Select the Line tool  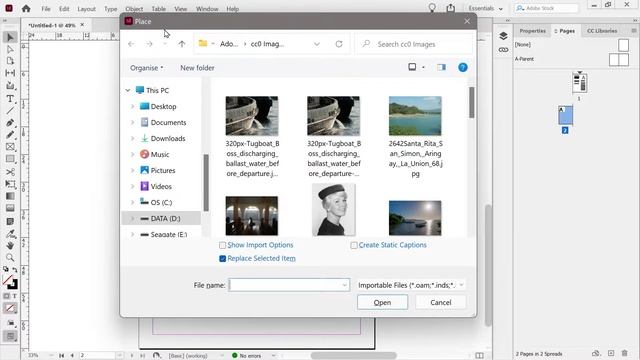(10, 111)
